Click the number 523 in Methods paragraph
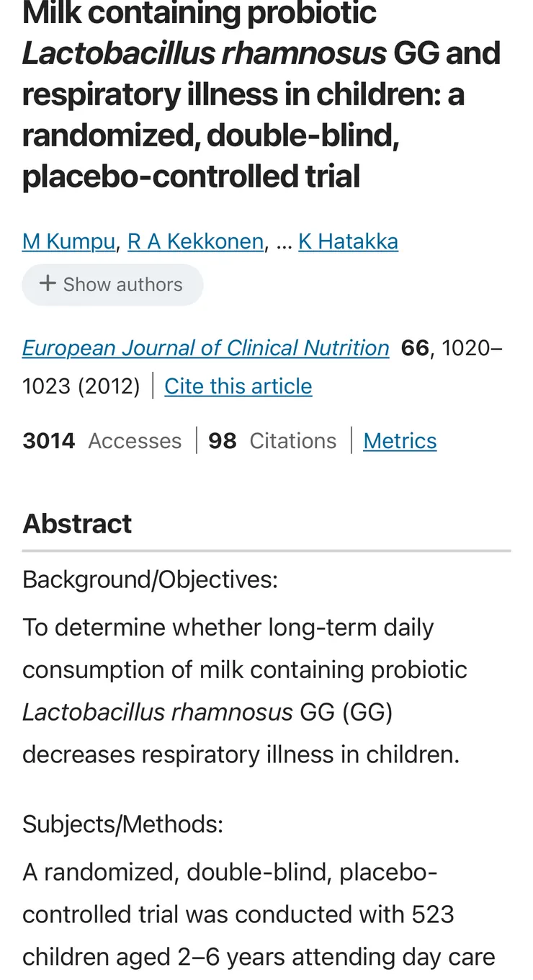Viewport: 533px width, 980px height. 433,914
